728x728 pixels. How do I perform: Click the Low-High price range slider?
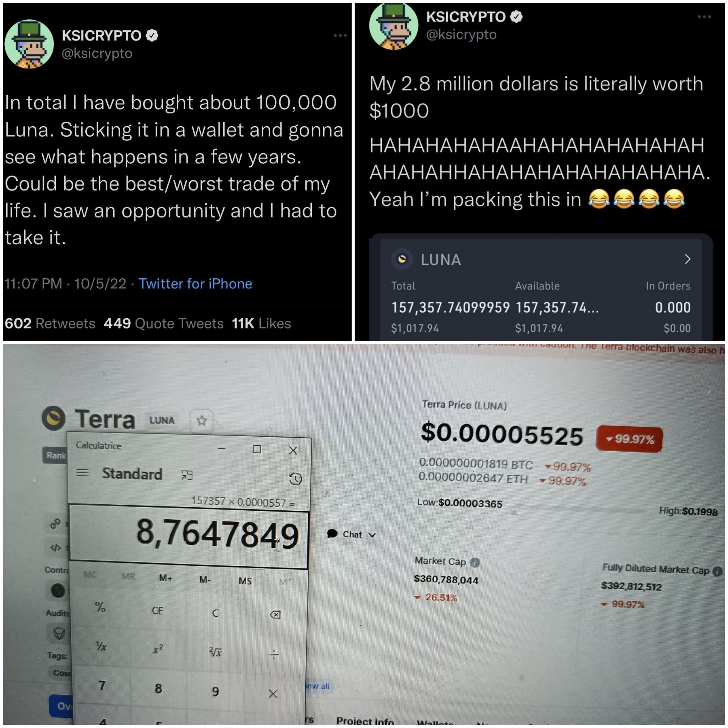click(580, 510)
